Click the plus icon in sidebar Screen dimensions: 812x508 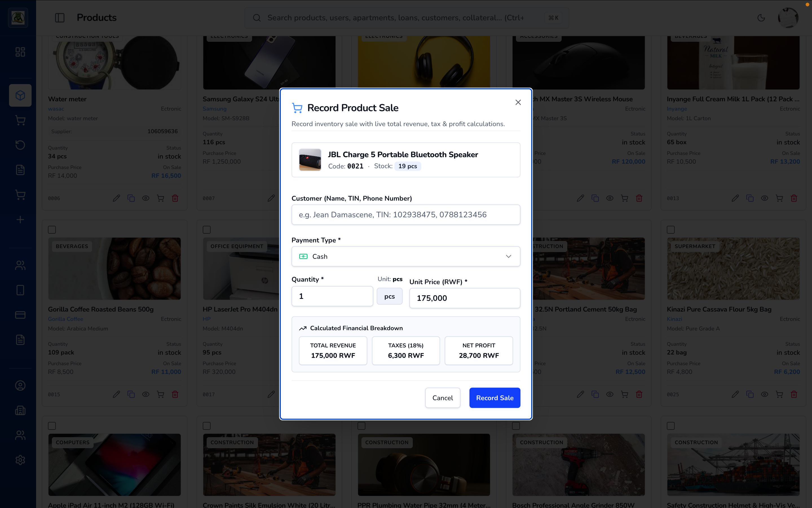tap(20, 220)
